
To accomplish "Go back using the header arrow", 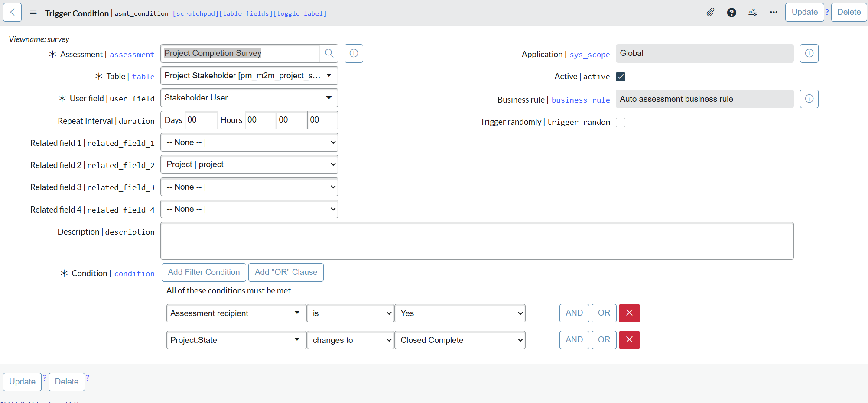I will coord(12,12).
